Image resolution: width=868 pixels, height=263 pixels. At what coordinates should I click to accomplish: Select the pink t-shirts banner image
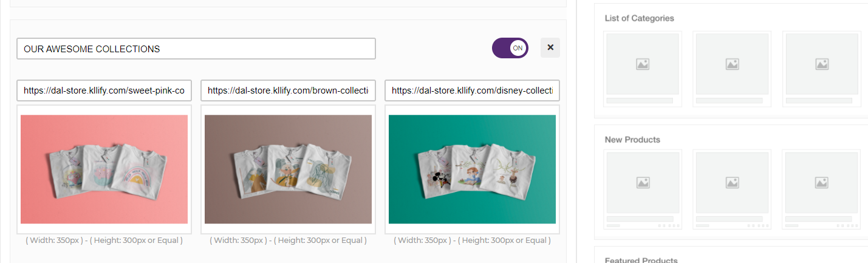point(104,169)
